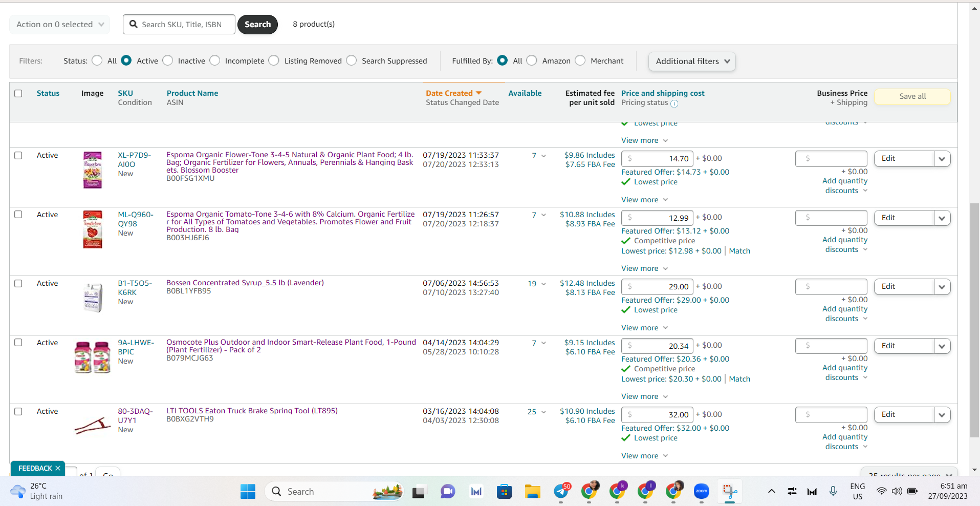Open the Edit dropdown arrow for Osmocote
Screen dimensions: 980x506
point(942,346)
